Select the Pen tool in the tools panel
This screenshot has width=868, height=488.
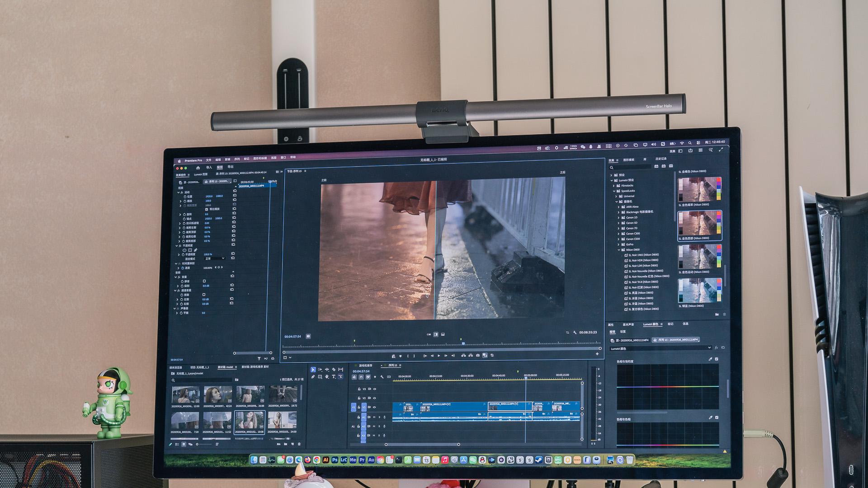click(x=313, y=376)
